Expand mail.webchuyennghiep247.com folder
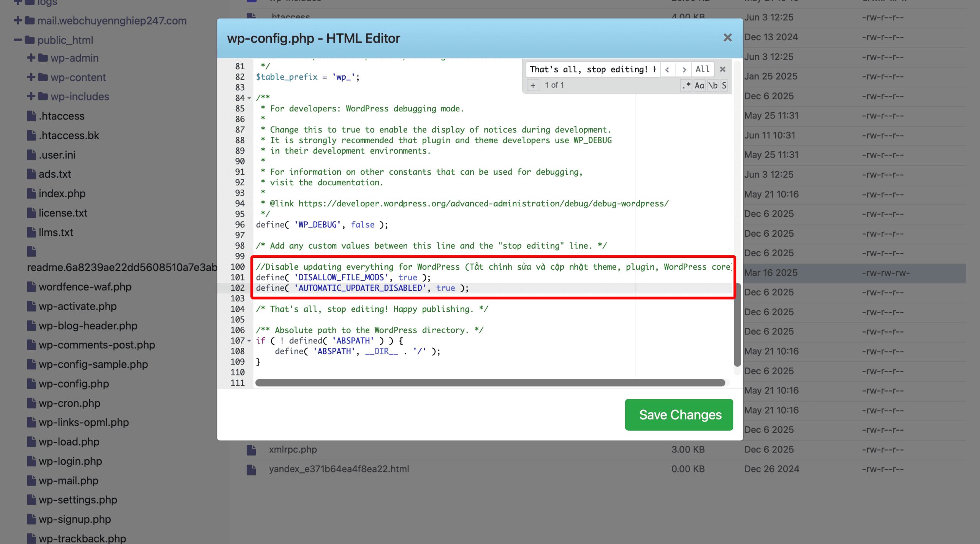 pos(18,20)
